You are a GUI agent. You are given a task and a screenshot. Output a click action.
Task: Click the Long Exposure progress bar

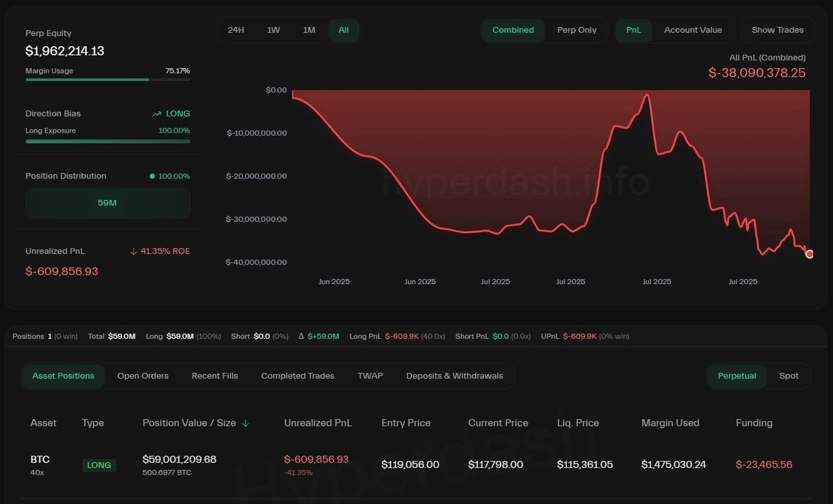click(x=108, y=141)
